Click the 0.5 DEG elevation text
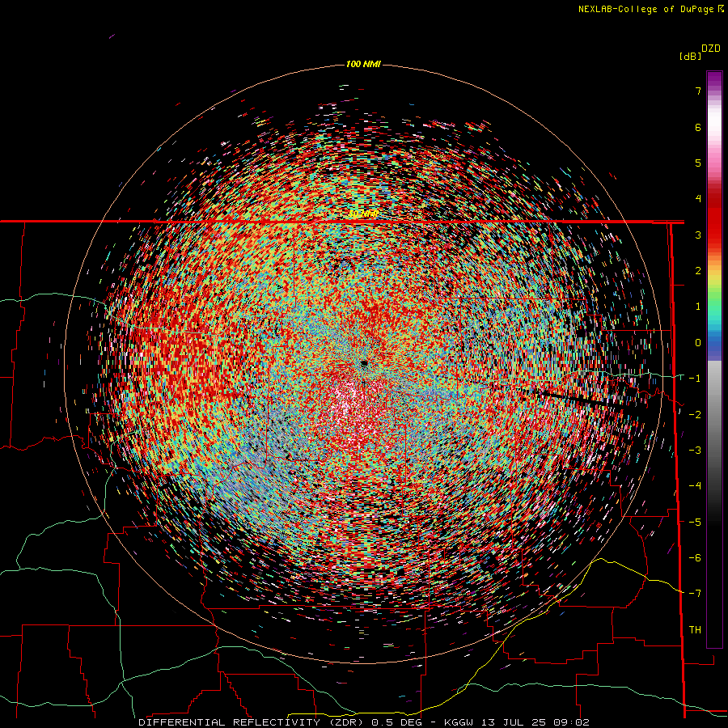The width and height of the screenshot is (728, 728). coord(397,722)
